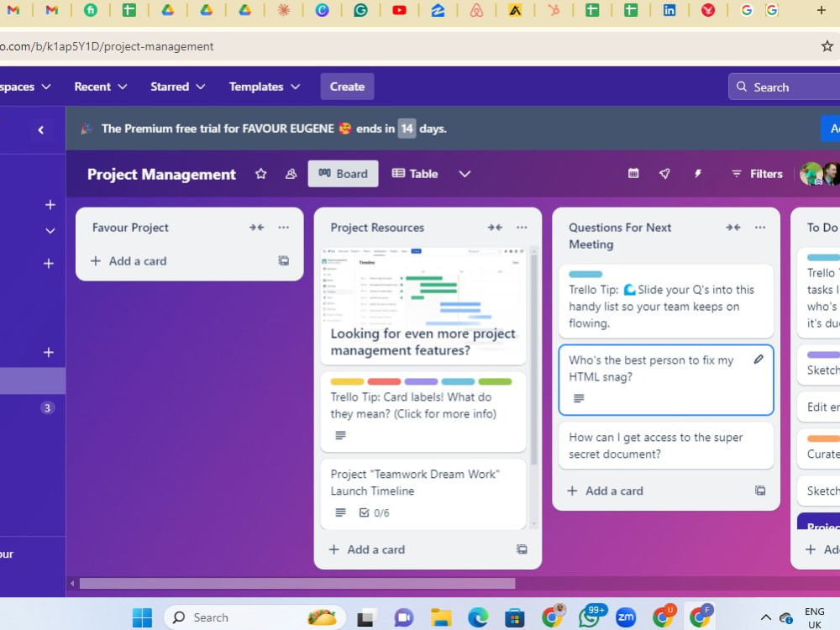
Task: Click the Windows taskbar Search box
Action: (255, 617)
